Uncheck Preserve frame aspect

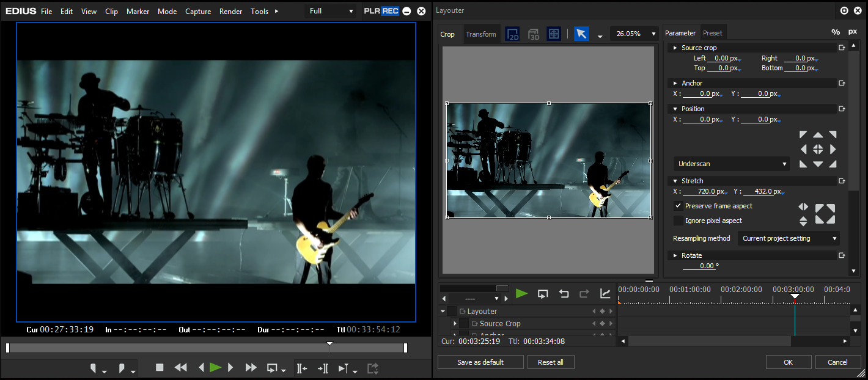678,206
